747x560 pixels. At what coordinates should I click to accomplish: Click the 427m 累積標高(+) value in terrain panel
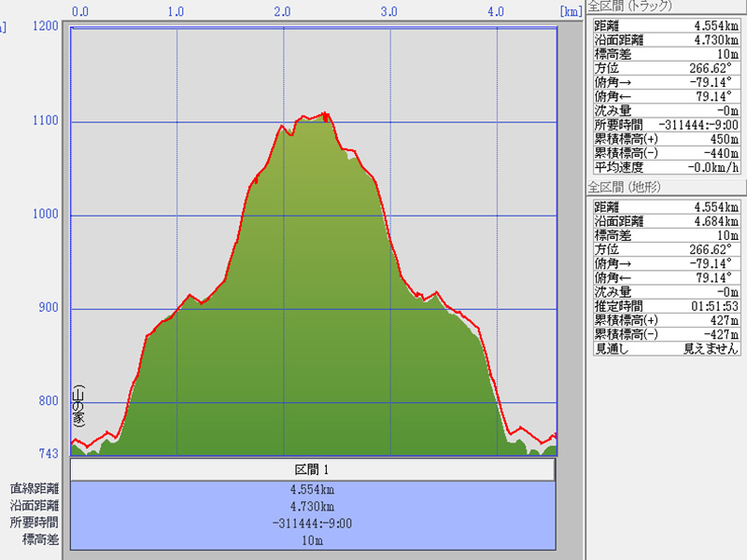click(x=723, y=319)
